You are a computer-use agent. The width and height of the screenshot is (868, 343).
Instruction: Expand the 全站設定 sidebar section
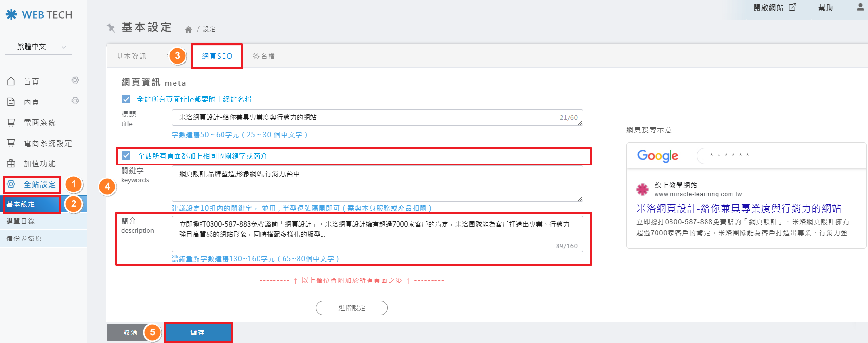[x=39, y=184]
